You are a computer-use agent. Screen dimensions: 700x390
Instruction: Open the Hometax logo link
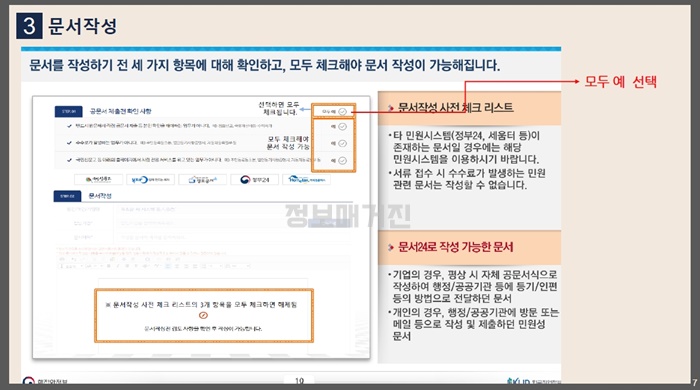[307, 179]
